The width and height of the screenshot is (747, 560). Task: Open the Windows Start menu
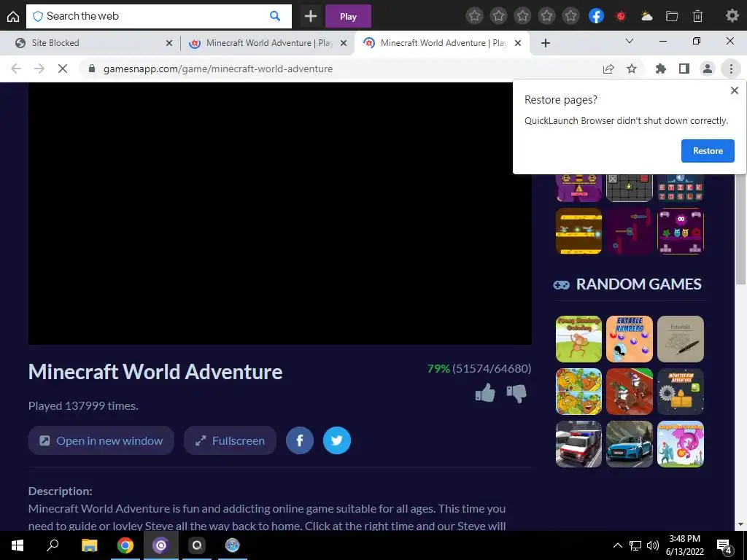[x=18, y=545]
